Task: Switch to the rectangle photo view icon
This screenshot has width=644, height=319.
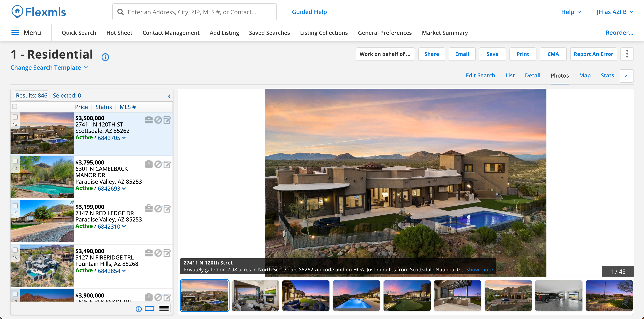Action: 149,308
